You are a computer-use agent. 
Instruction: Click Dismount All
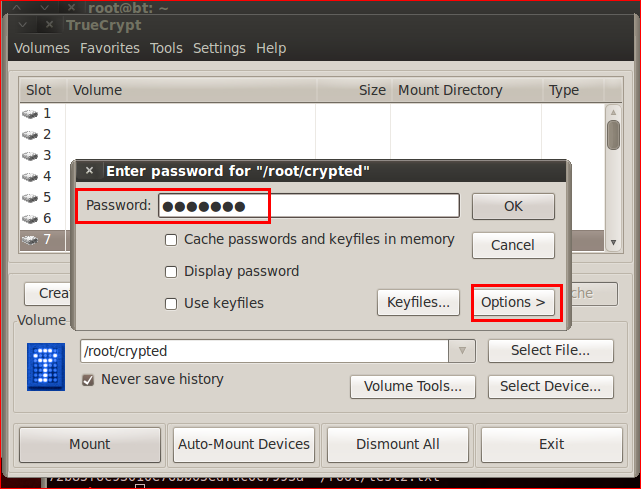pos(398,444)
